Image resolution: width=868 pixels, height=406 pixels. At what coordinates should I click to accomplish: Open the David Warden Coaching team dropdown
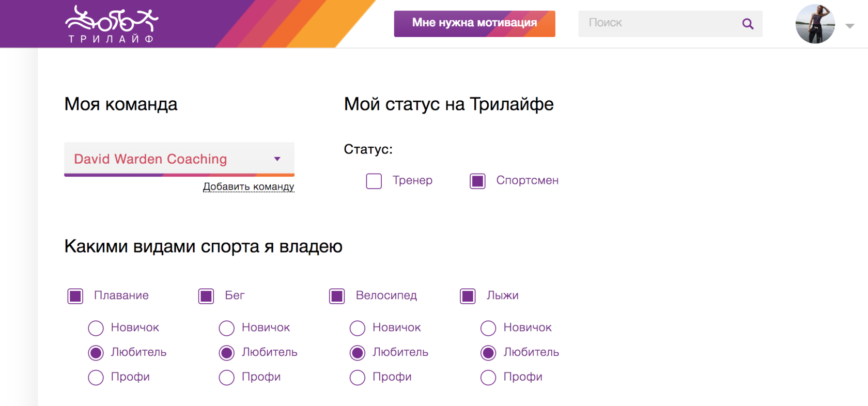(x=179, y=159)
